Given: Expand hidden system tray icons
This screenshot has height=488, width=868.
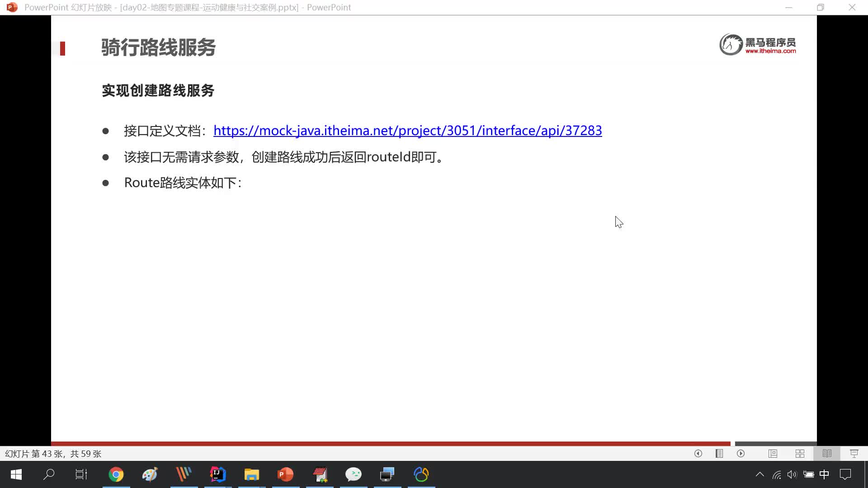Looking at the screenshot, I should (x=760, y=474).
